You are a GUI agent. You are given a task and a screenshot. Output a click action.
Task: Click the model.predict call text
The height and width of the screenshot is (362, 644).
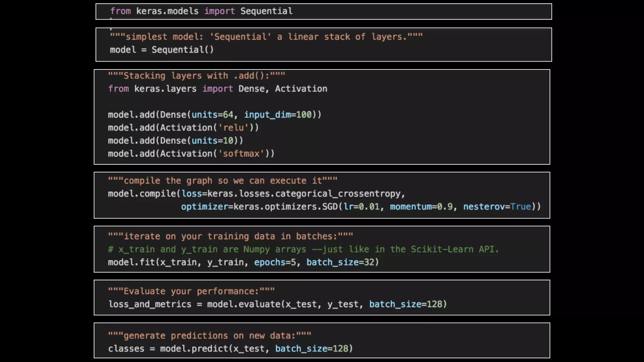point(195,349)
